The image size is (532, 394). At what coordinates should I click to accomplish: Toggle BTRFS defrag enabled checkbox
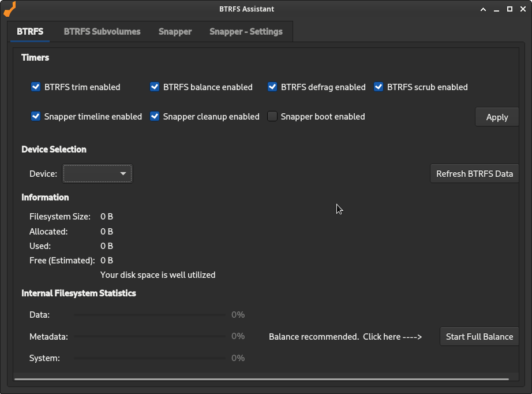[272, 87]
